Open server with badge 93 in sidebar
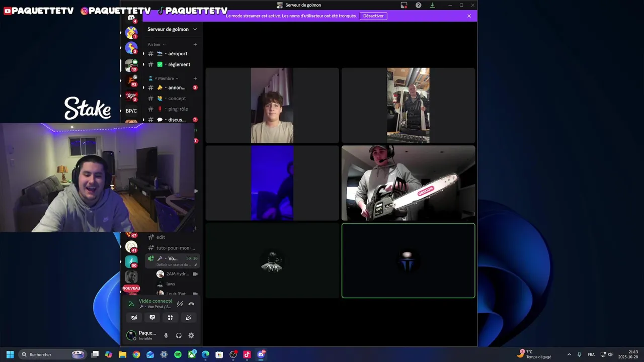This screenshot has width=644, height=362. click(x=131, y=81)
